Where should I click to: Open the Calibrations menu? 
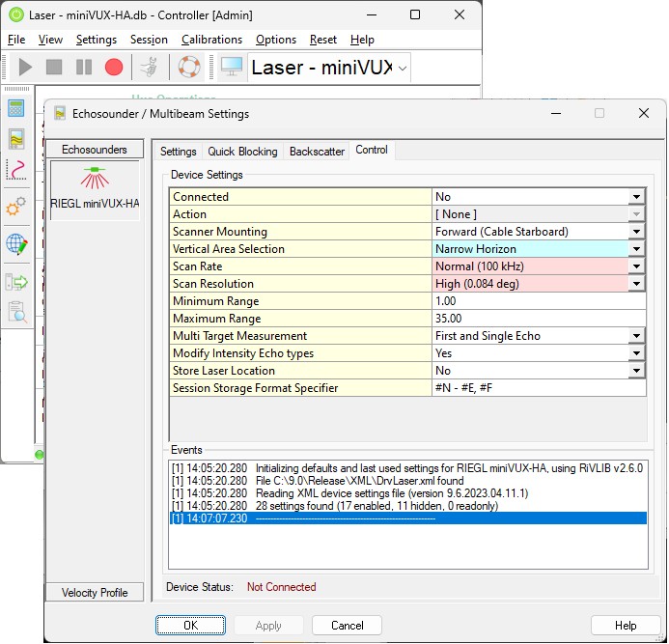point(212,40)
